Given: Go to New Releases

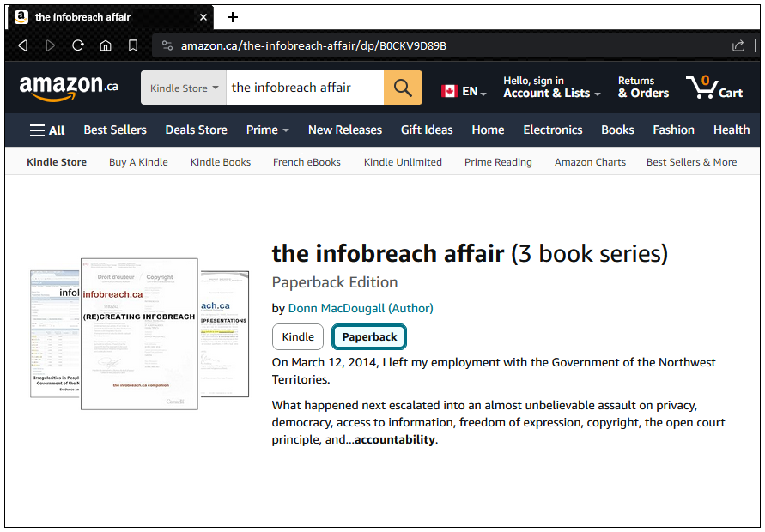Looking at the screenshot, I should tap(345, 130).
